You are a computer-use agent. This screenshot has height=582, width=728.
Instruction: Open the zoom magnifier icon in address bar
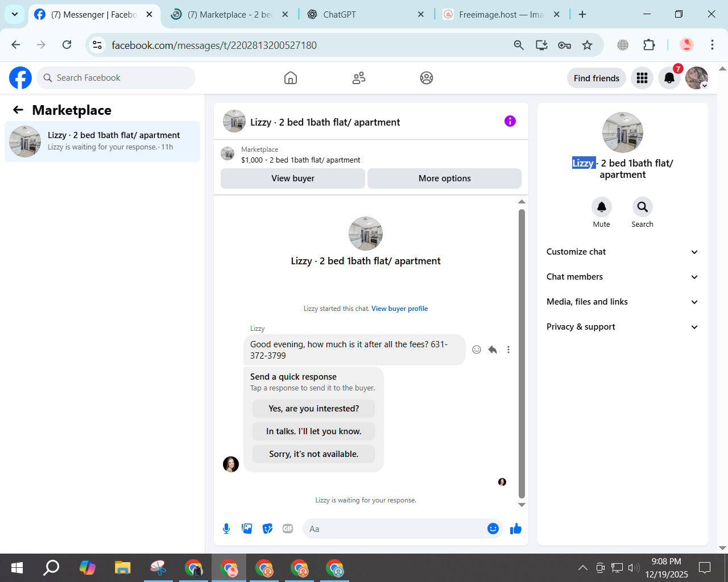click(519, 45)
